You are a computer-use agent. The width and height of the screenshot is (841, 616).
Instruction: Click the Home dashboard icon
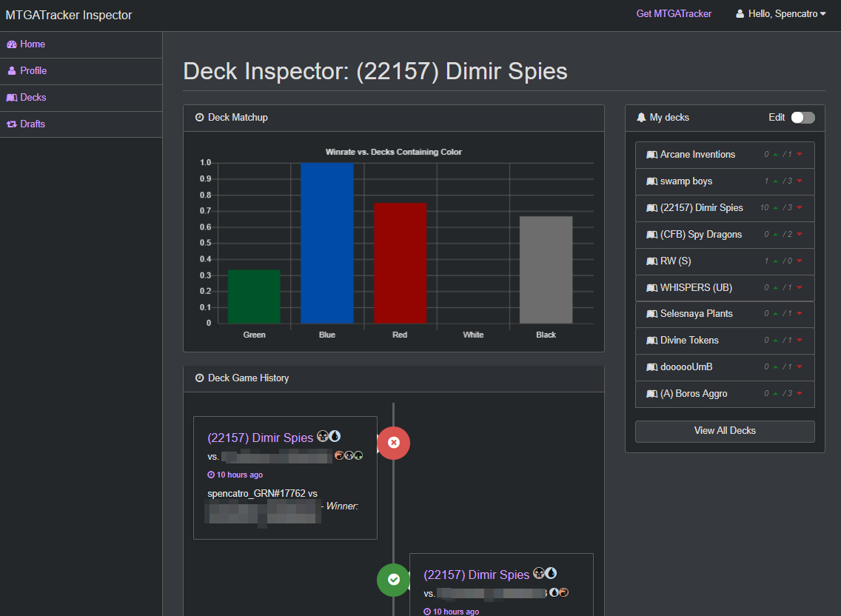pos(12,44)
